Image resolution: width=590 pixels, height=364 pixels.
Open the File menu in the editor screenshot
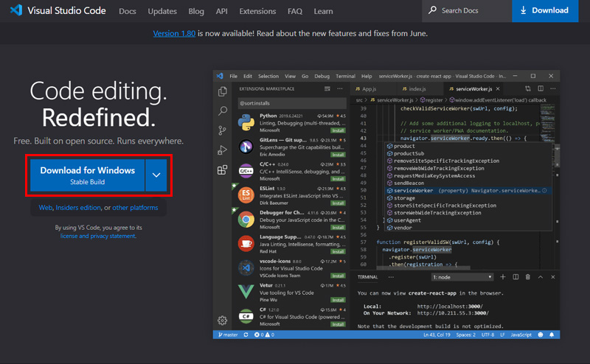click(233, 77)
